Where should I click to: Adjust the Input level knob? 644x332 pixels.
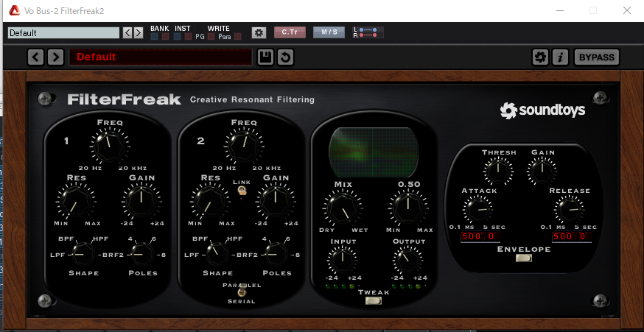click(x=343, y=259)
